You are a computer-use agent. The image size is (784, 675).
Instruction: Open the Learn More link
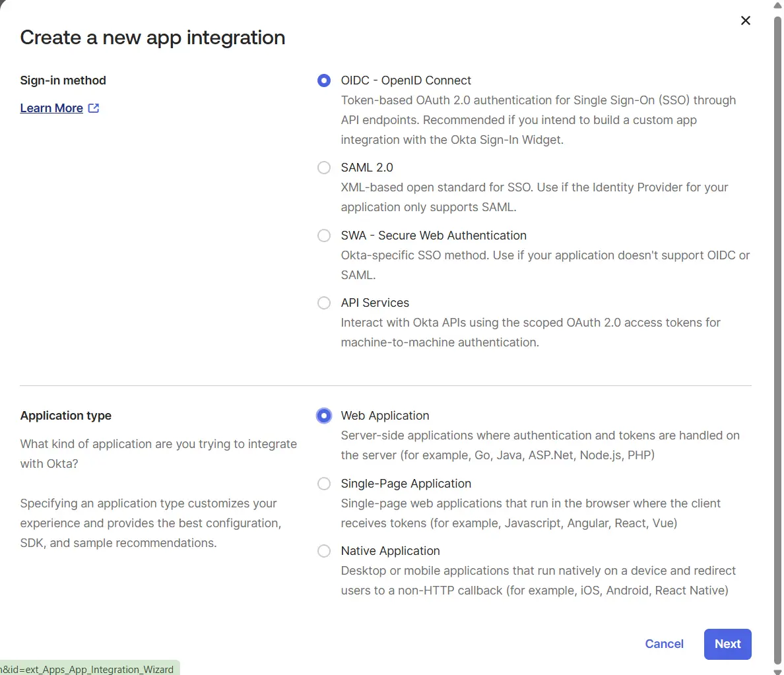(51, 108)
